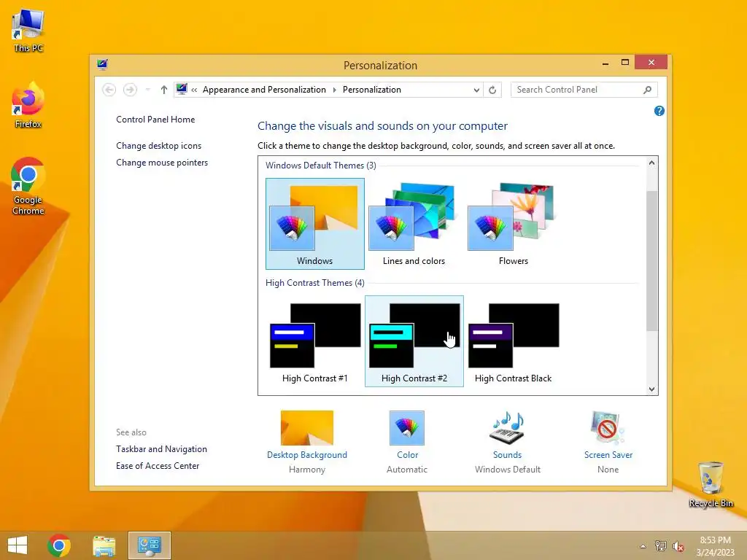Click Windows Default Themes (3) heading
The height and width of the screenshot is (560, 747).
click(x=321, y=166)
